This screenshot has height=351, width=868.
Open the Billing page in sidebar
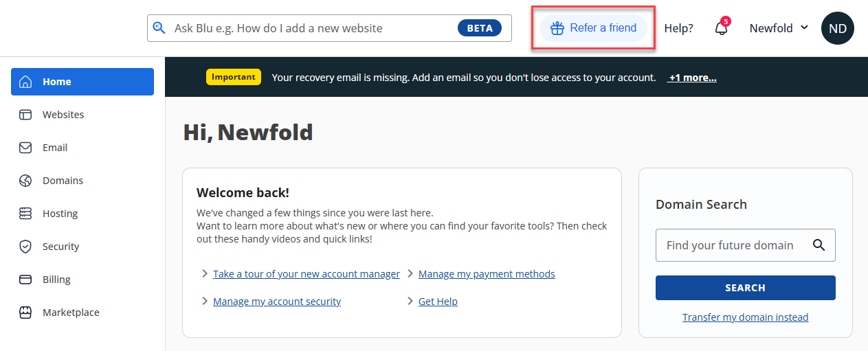(x=56, y=280)
